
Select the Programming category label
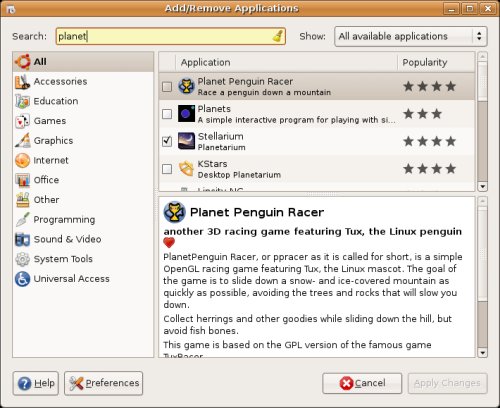[64, 220]
